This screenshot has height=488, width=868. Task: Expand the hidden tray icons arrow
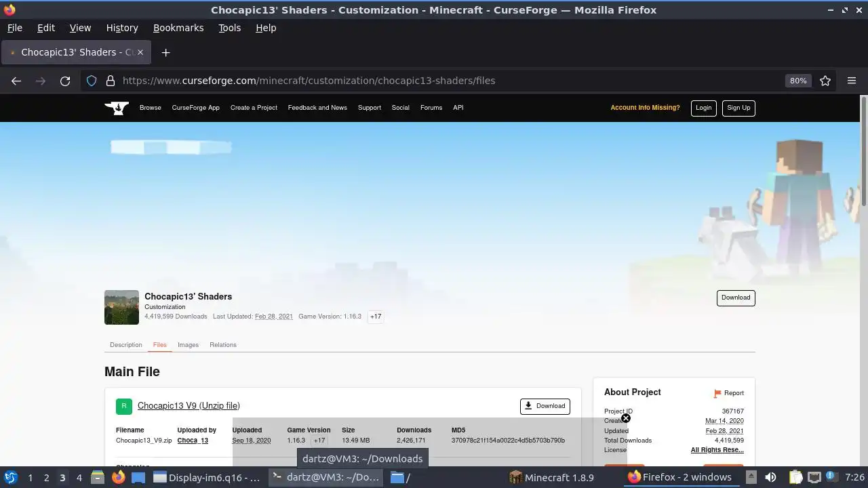click(x=751, y=477)
